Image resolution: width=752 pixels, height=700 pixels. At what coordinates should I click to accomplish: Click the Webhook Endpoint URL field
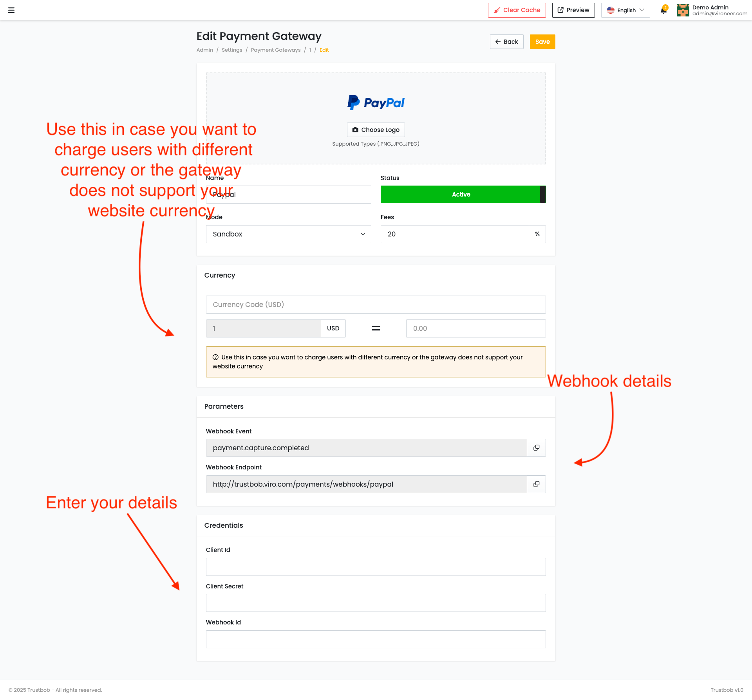tap(367, 484)
